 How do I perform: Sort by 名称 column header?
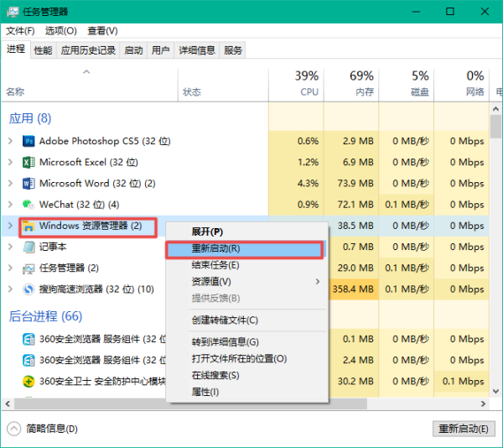90,85
